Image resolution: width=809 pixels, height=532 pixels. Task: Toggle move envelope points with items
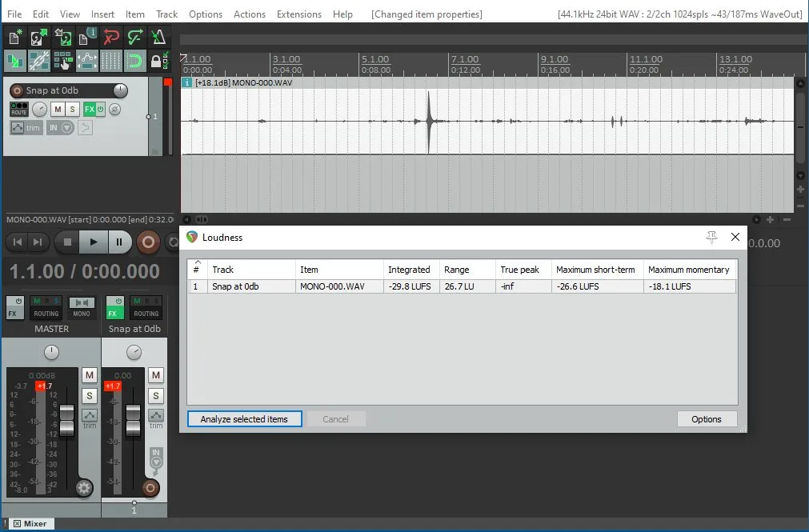[x=86, y=62]
